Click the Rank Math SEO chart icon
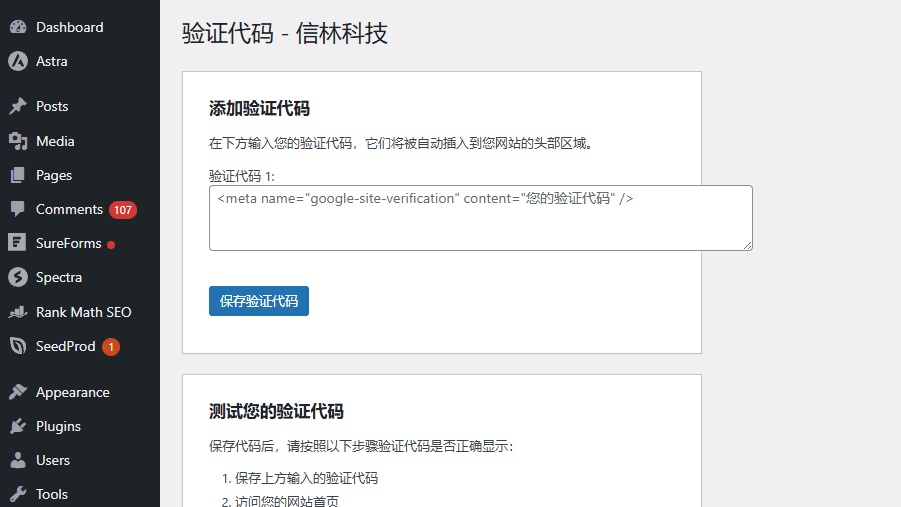This screenshot has height=507, width=901. [x=18, y=312]
